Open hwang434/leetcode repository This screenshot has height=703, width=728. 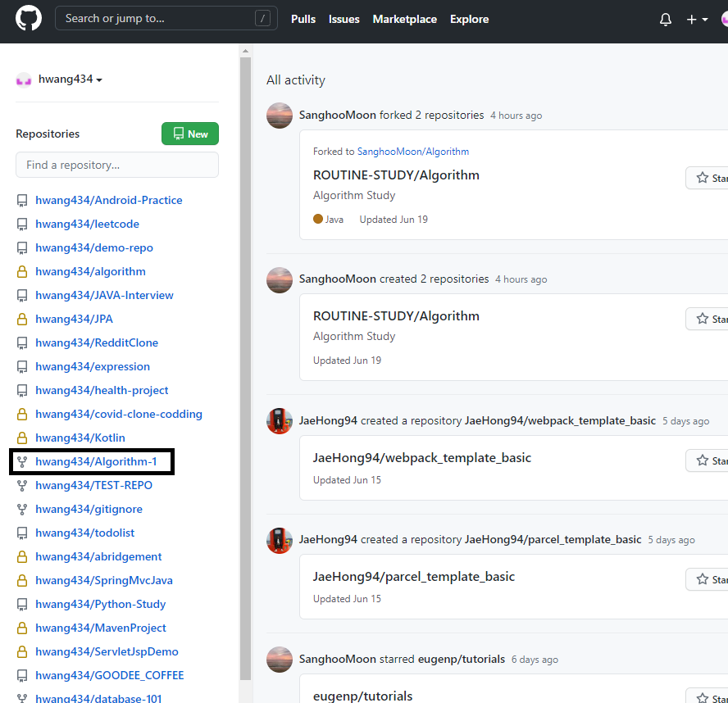(87, 224)
